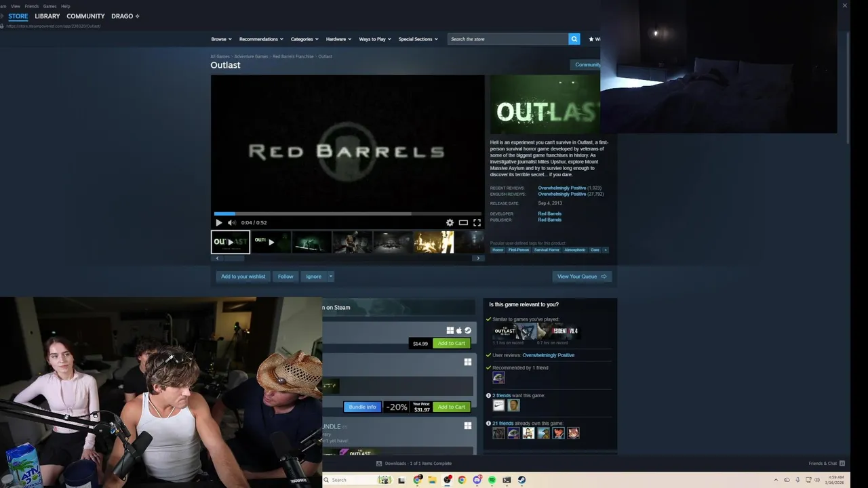The width and height of the screenshot is (868, 488).
Task: Click the thumbnail strip scrollbar handle
Action: [x=234, y=258]
